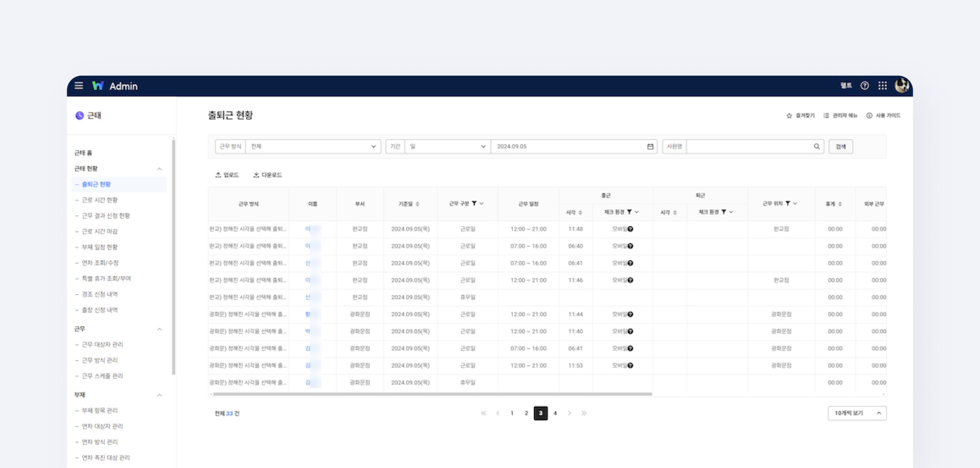The width and height of the screenshot is (980, 468).
Task: Click the 다운로드 button
Action: click(268, 175)
